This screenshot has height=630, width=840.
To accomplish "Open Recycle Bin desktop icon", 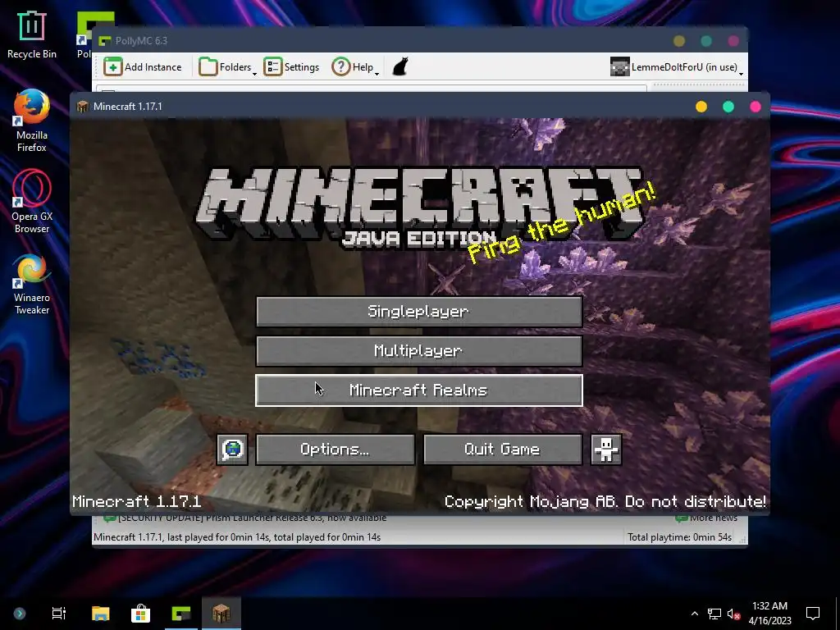I will pyautogui.click(x=32, y=34).
